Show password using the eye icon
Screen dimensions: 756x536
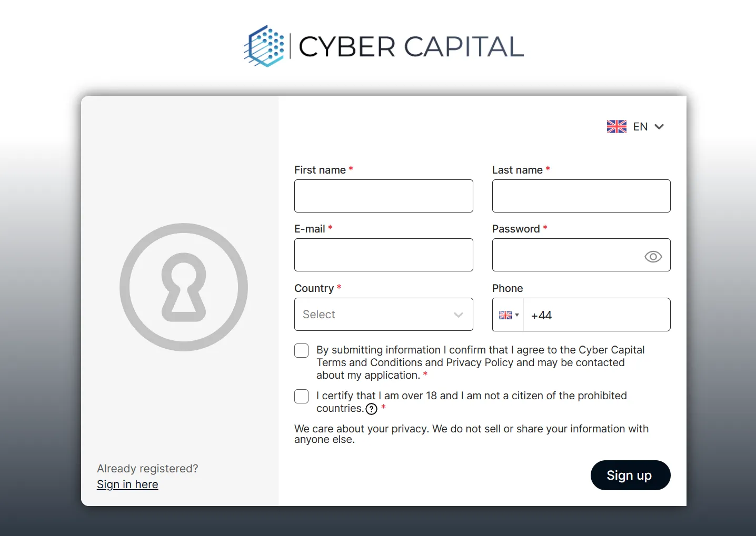653,257
